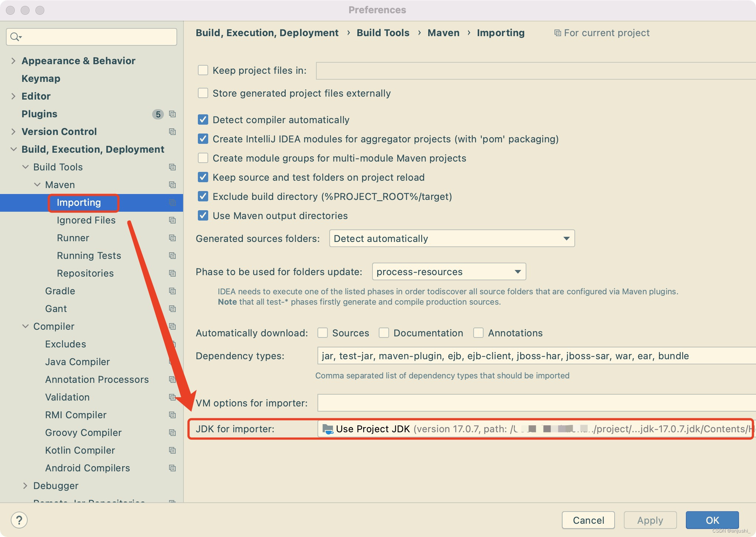Click the project-level icon beside Groovy Compiler

click(x=172, y=433)
